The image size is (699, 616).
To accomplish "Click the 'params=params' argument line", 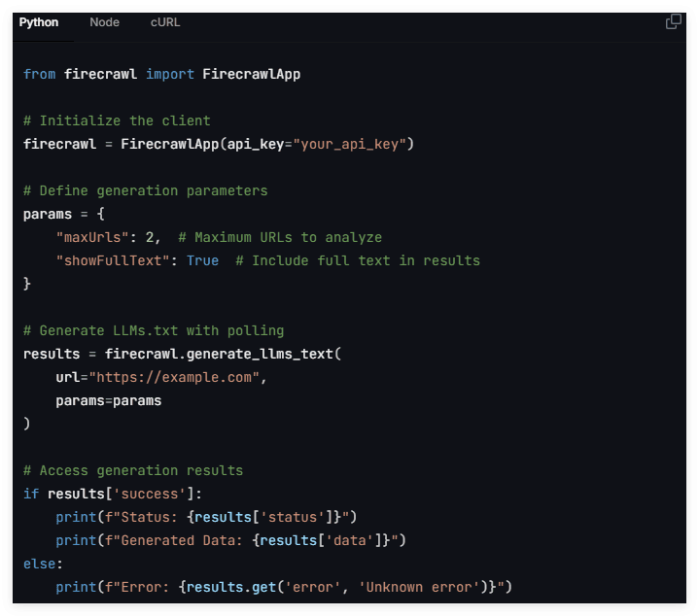I will 108,401.
